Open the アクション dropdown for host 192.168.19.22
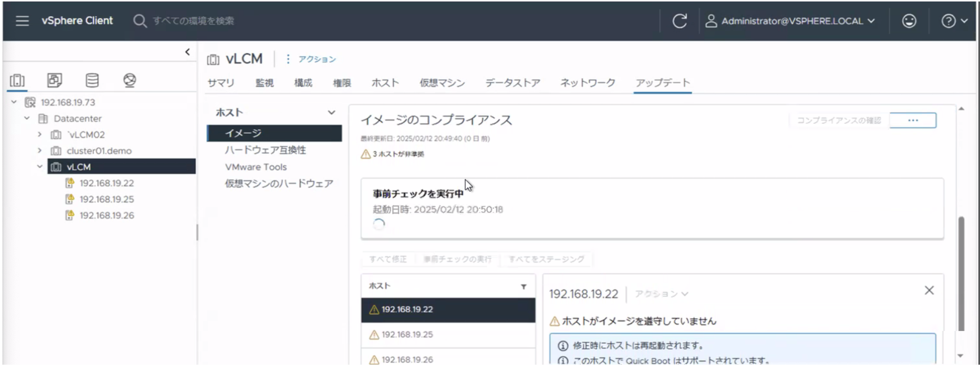The height and width of the screenshot is (366, 980). point(661,294)
